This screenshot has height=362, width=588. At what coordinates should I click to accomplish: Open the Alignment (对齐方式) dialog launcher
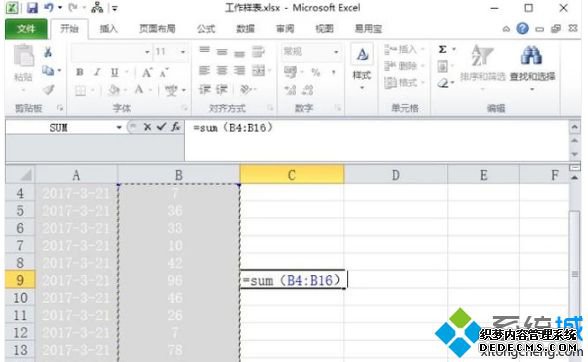point(270,108)
